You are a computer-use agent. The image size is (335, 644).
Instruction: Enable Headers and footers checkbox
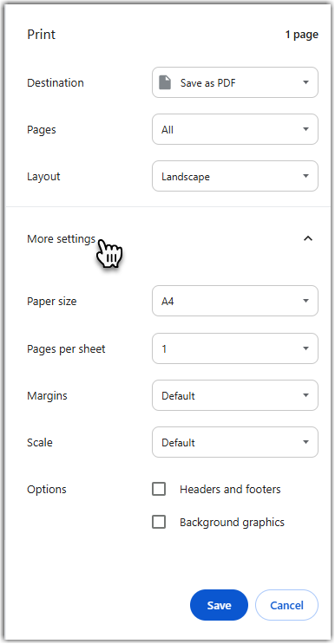point(159,489)
